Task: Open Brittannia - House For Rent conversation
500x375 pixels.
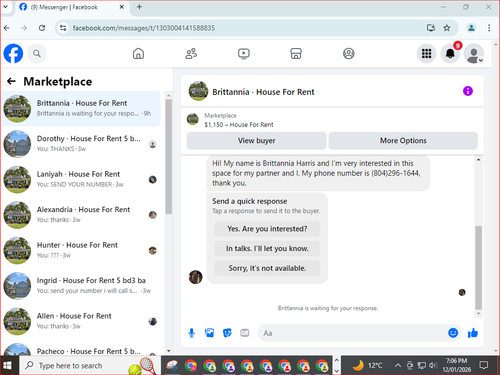Action: [81, 109]
